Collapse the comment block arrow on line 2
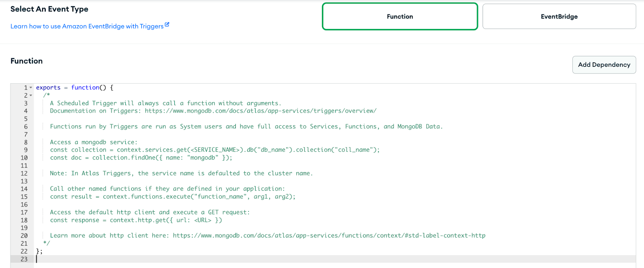 point(31,96)
